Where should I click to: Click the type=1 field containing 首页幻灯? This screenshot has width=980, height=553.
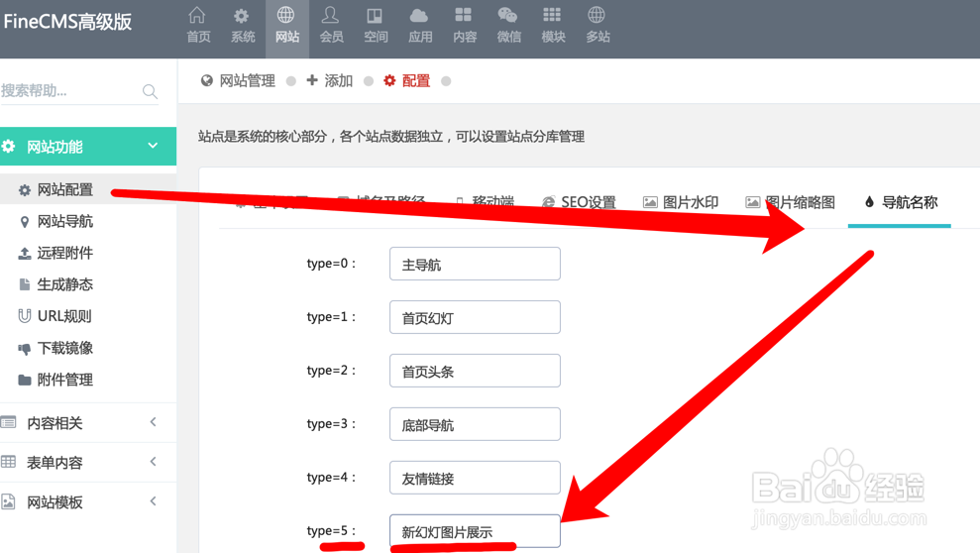pos(475,317)
